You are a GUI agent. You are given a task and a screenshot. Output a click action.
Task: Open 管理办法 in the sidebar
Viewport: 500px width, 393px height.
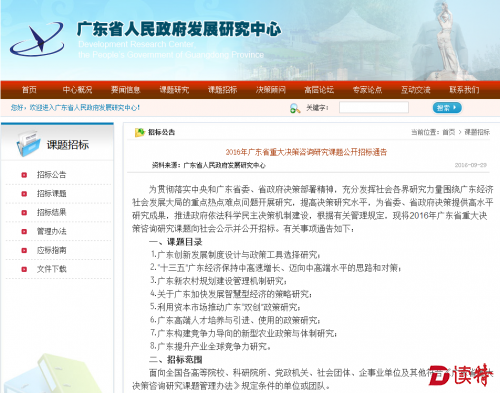click(x=51, y=231)
